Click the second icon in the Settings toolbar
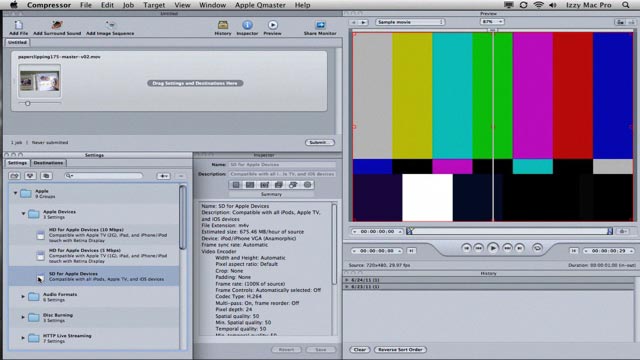This screenshot has height=360, width=640. point(30,176)
